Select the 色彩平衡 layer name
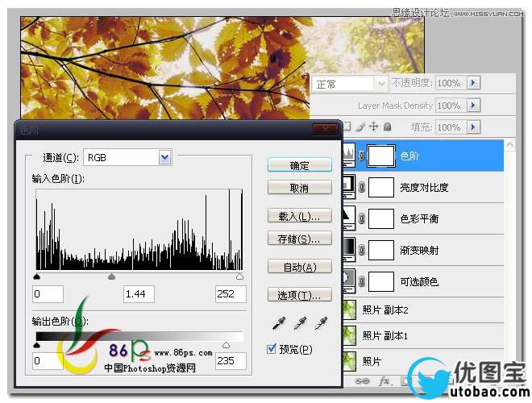Image resolution: width=532 pixels, height=403 pixels. [419, 218]
